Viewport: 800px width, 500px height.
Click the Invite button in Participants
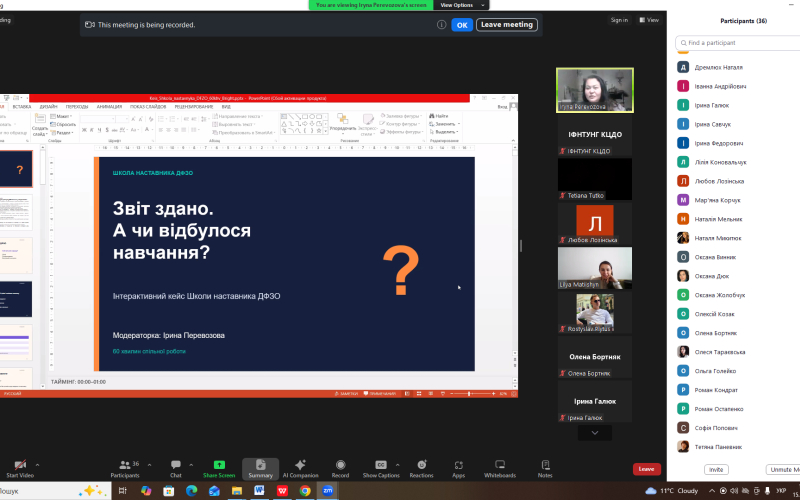pos(716,469)
